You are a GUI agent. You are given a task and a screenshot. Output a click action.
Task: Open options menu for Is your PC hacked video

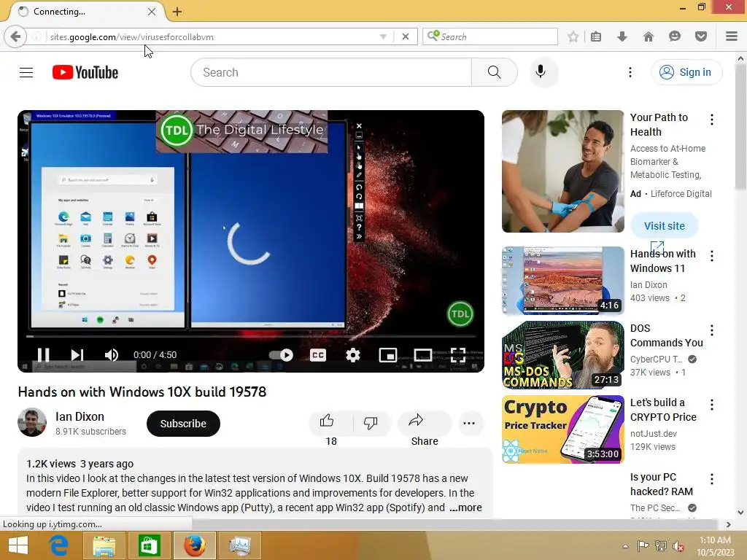point(712,479)
